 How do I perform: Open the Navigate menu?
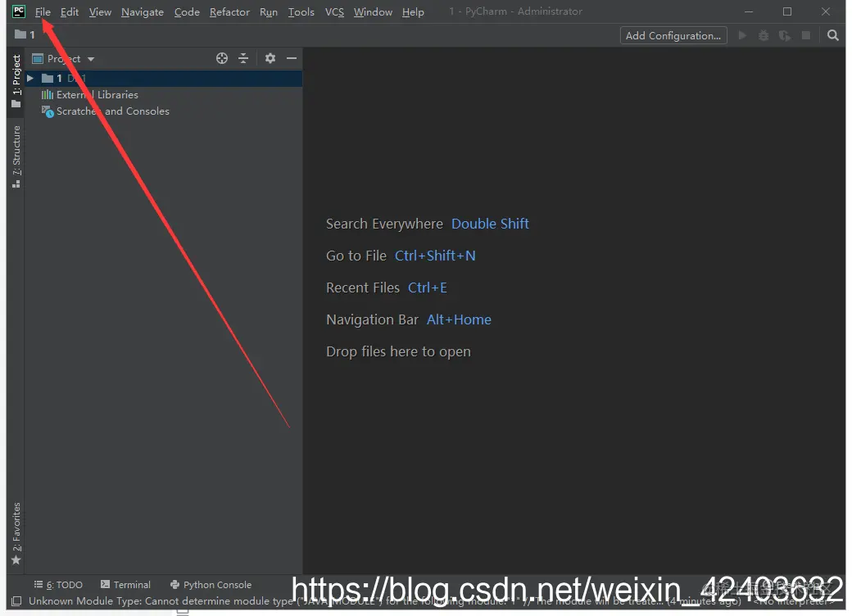pyautogui.click(x=143, y=12)
